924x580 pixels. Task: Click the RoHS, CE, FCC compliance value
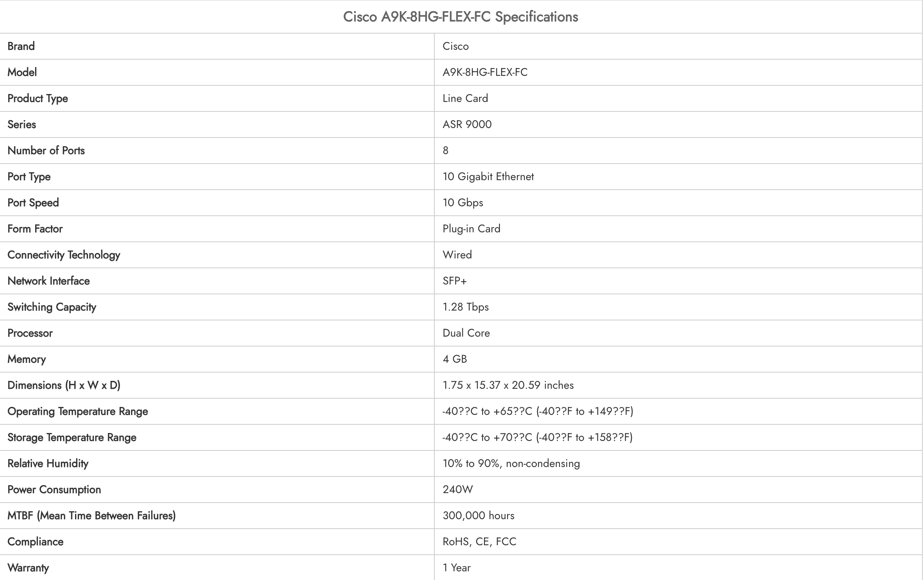pos(479,542)
